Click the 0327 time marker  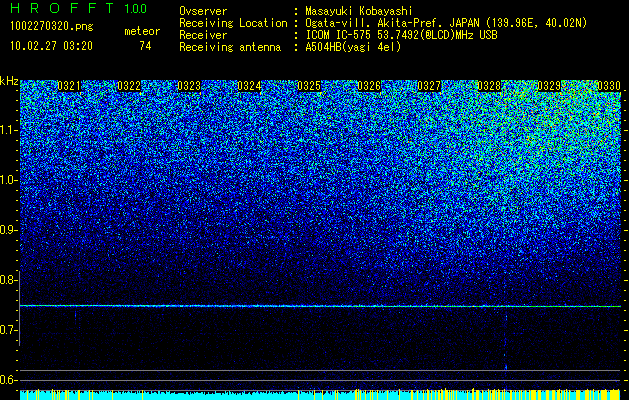tap(429, 86)
